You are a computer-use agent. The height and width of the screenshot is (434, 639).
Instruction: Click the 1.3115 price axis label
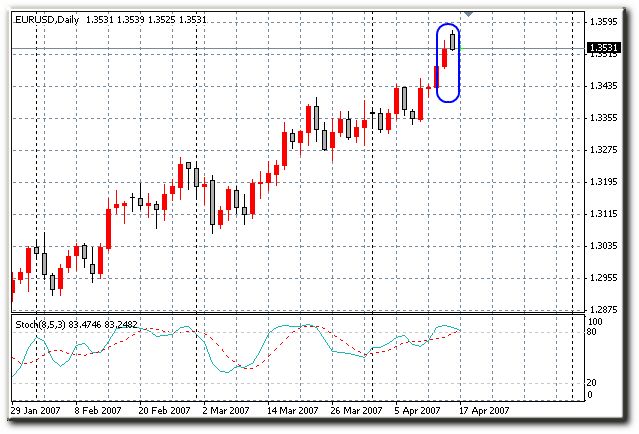click(604, 214)
